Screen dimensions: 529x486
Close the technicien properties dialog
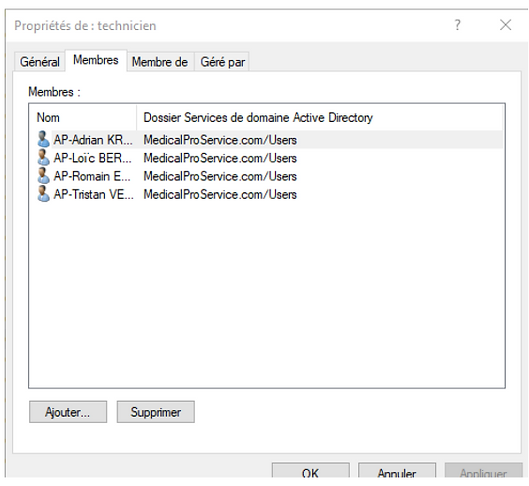[505, 25]
